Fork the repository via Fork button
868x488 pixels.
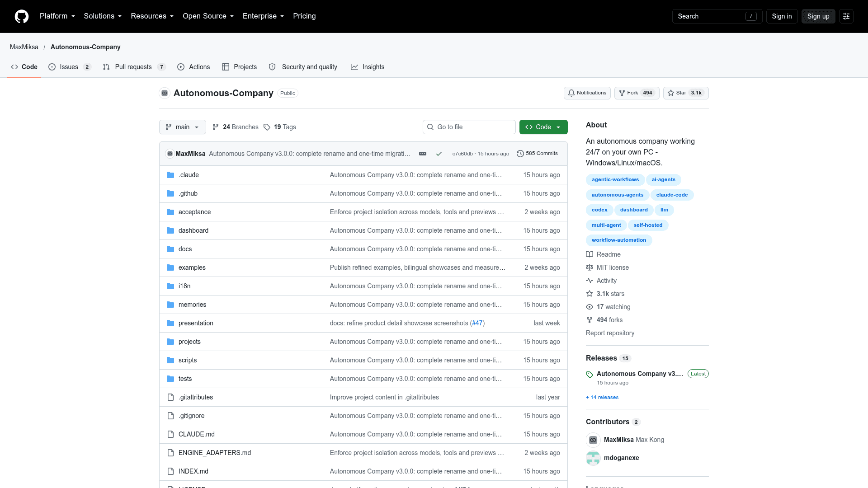tap(637, 93)
